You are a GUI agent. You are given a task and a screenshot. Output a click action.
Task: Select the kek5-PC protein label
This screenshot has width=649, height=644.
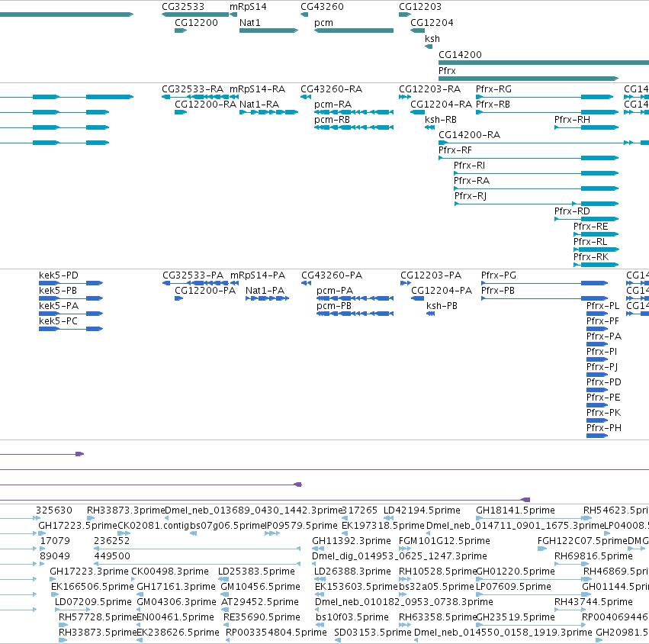pyautogui.click(x=58, y=321)
